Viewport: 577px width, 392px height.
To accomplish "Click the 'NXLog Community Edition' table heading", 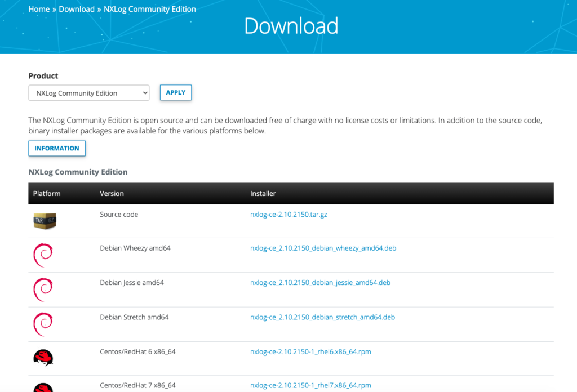I will (78, 172).
